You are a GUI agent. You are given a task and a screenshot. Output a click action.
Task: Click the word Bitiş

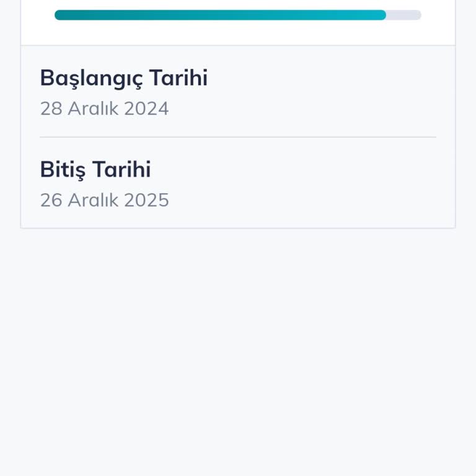[x=63, y=169]
